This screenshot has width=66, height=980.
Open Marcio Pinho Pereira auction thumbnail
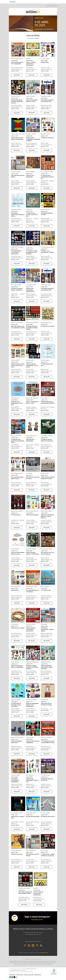click(17, 49)
